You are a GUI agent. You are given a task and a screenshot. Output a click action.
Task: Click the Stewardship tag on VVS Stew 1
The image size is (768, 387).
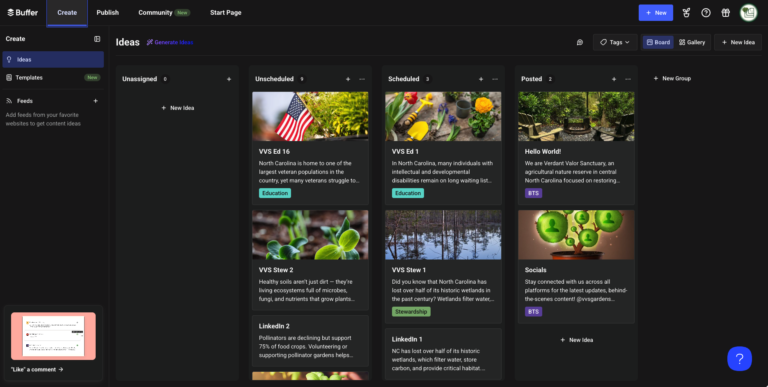(411, 312)
